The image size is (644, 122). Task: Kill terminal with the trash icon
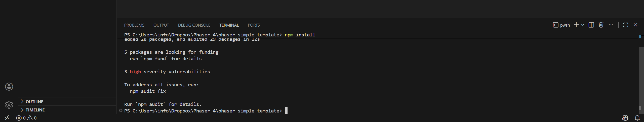point(601,25)
